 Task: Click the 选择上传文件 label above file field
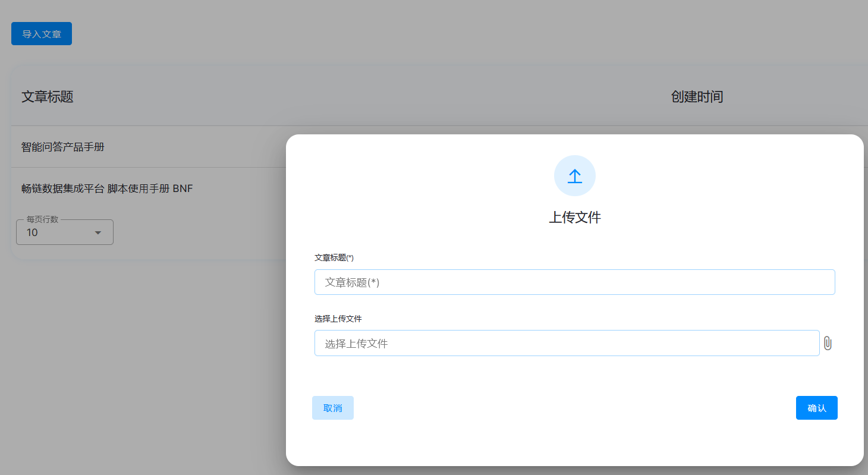pos(338,319)
